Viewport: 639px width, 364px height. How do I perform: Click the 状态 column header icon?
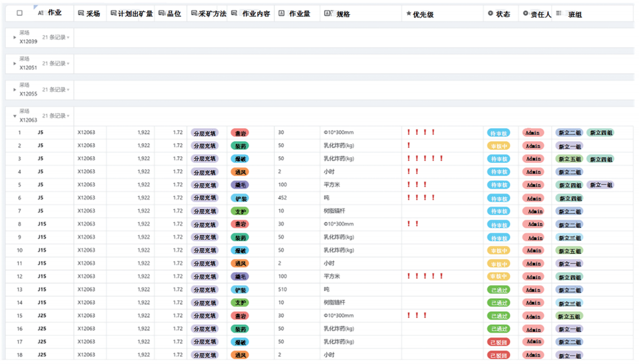click(490, 14)
